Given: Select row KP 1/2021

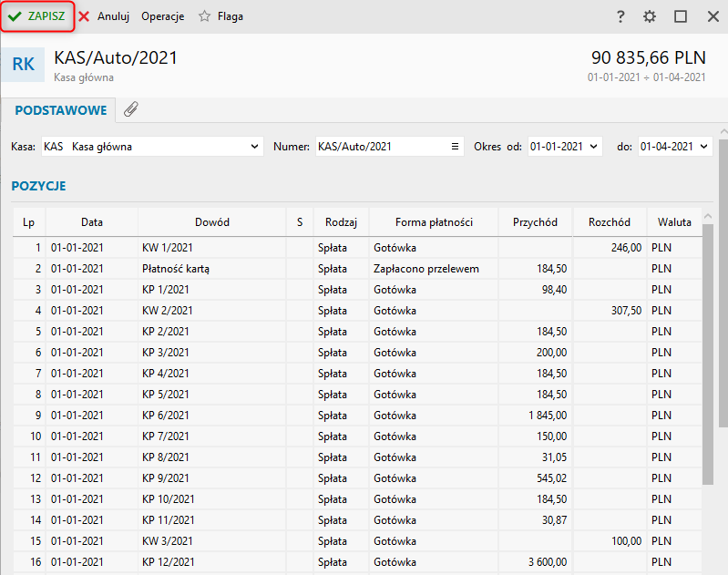Looking at the screenshot, I should click(x=357, y=290).
